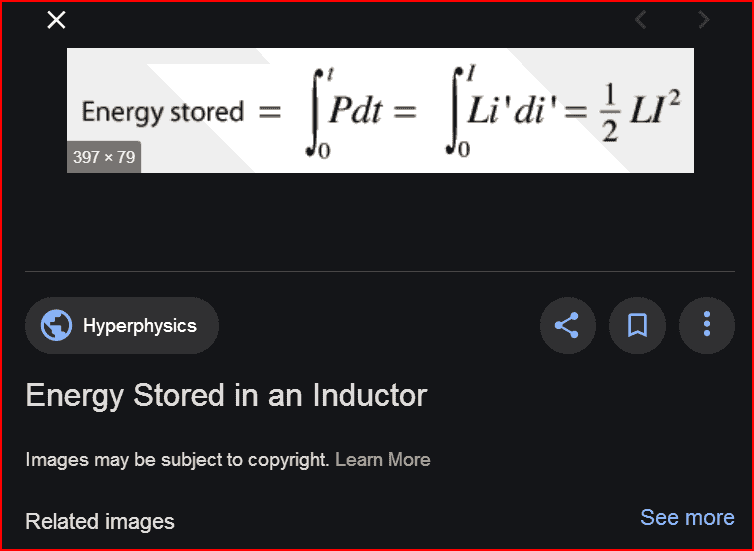Viewport: 754px width, 551px height.
Task: Click See more related images
Action: 687,517
